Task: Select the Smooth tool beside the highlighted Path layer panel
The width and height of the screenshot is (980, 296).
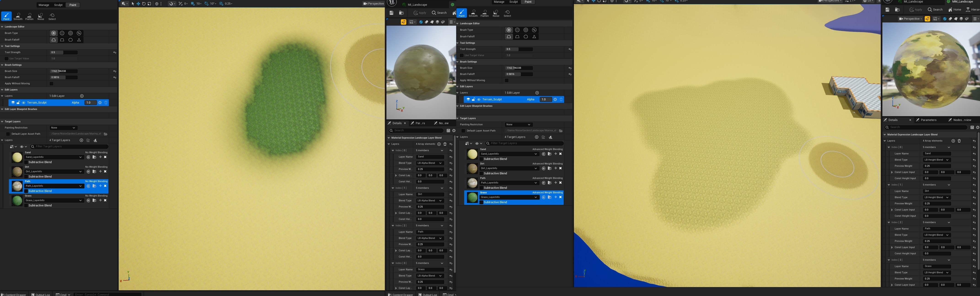Action: pos(18,16)
